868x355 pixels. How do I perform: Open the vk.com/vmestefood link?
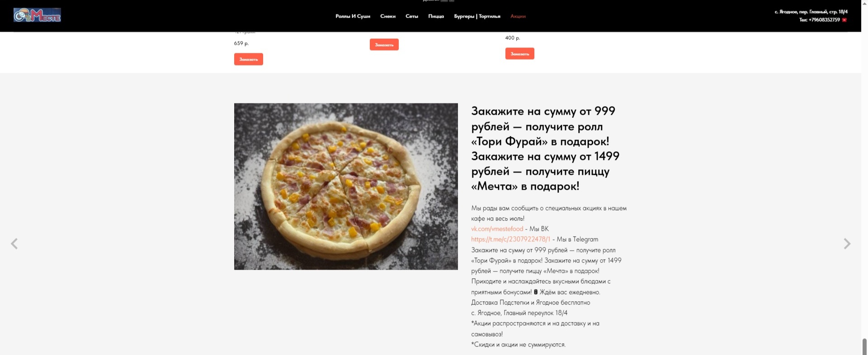coord(497,229)
